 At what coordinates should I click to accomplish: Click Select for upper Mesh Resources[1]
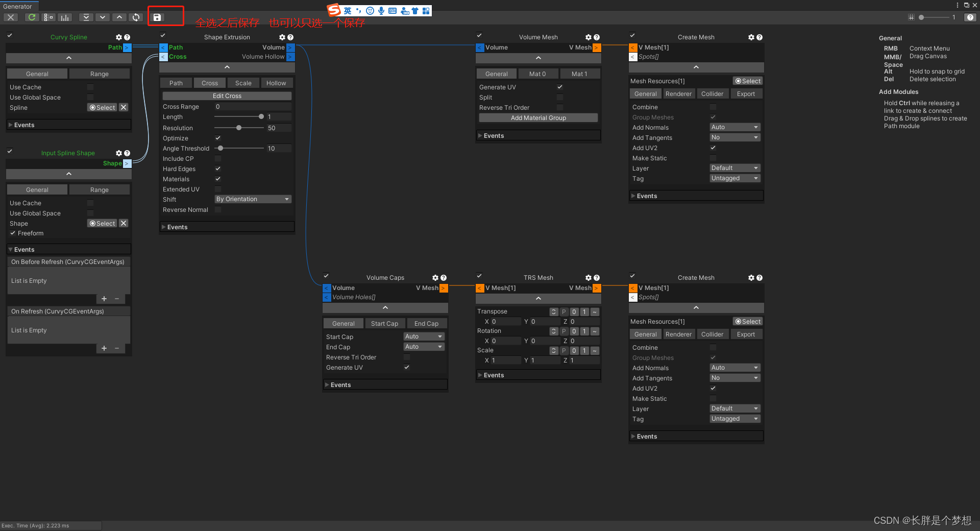click(748, 81)
